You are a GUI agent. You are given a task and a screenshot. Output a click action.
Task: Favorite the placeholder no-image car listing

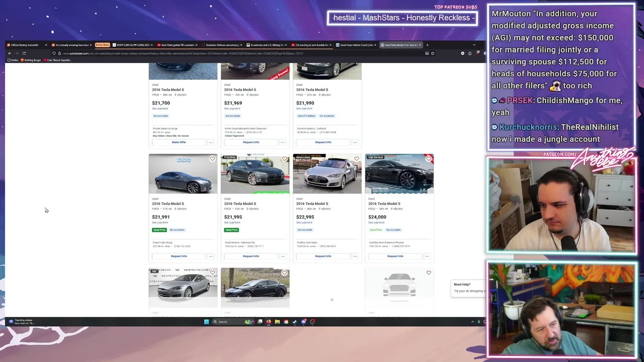429,273
